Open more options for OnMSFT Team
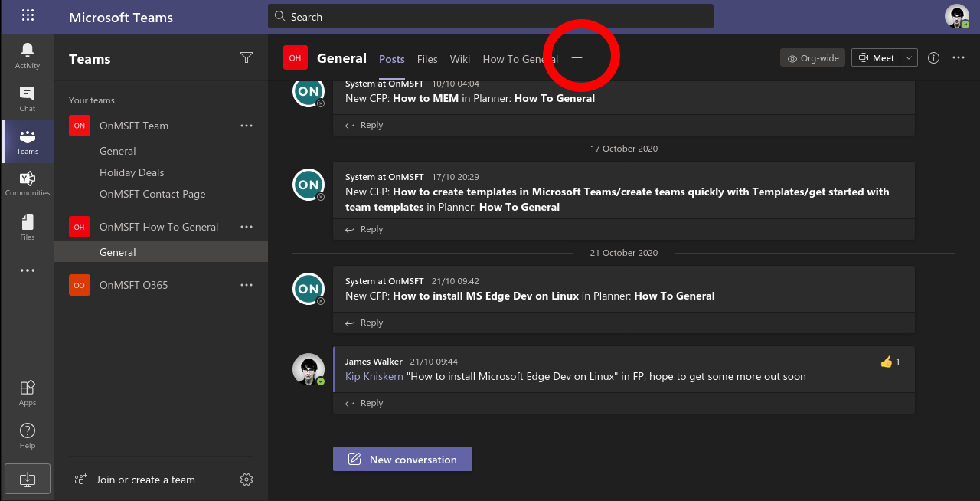 point(247,126)
